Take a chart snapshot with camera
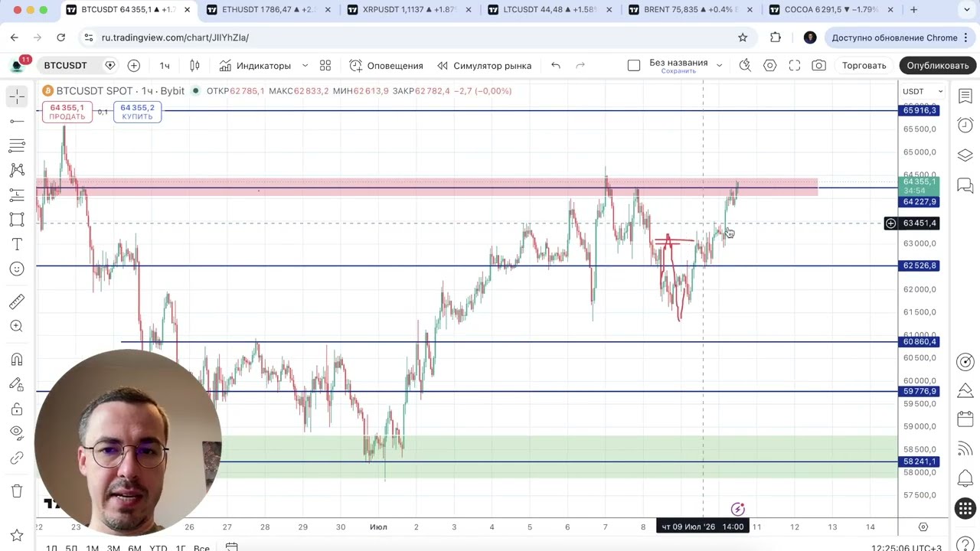This screenshot has width=980, height=551. [819, 65]
